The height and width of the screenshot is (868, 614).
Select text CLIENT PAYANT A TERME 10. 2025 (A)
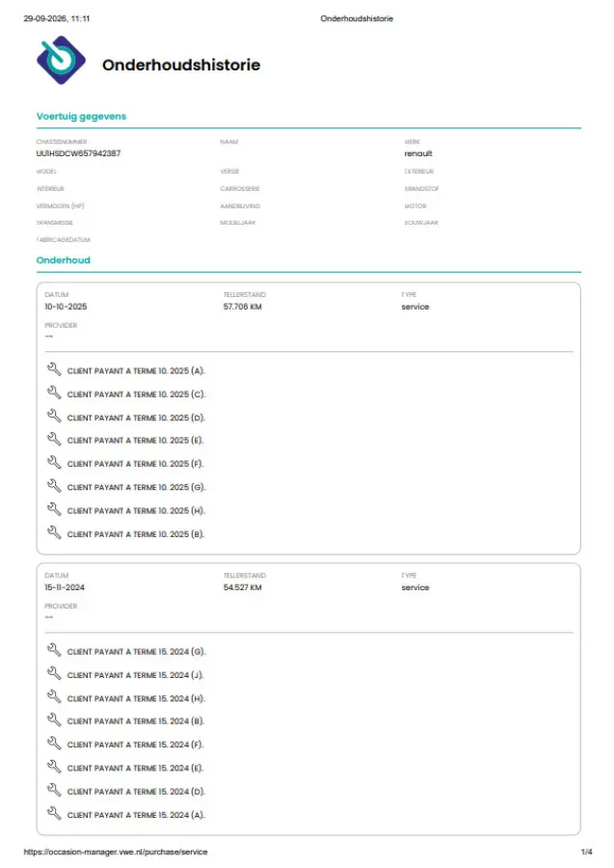[136, 371]
